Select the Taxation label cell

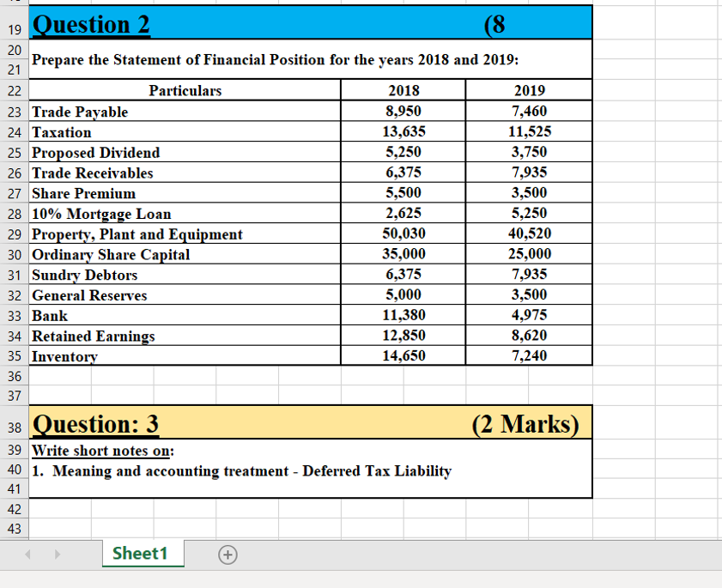tap(185, 131)
